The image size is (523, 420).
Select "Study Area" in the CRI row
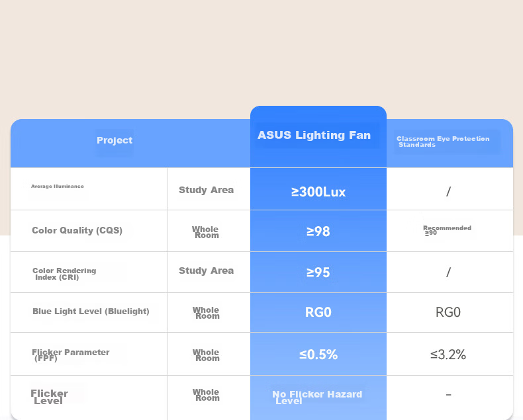pos(206,271)
